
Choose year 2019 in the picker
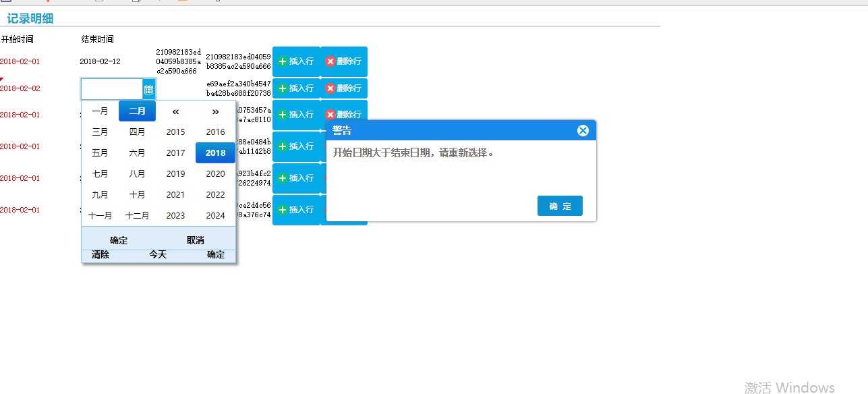point(175,174)
